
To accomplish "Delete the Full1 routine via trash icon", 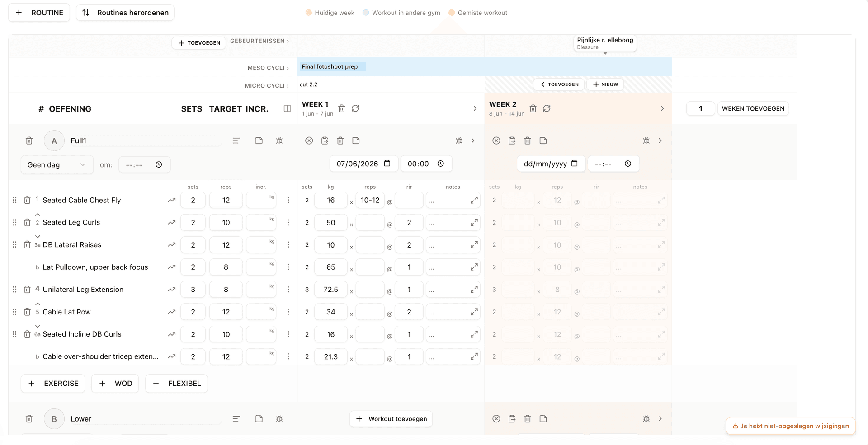I will (29, 141).
